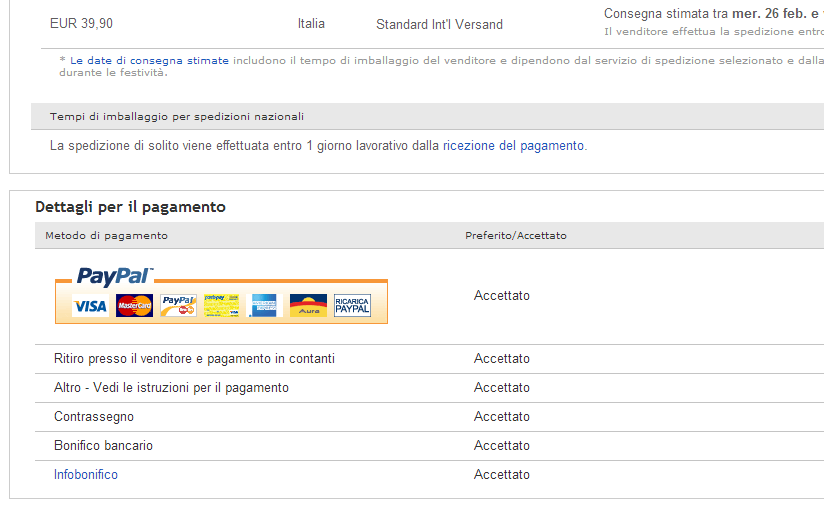824x528 pixels.
Task: Click 'Accettato' next to Ritiro presso il venditore
Action: (502, 359)
